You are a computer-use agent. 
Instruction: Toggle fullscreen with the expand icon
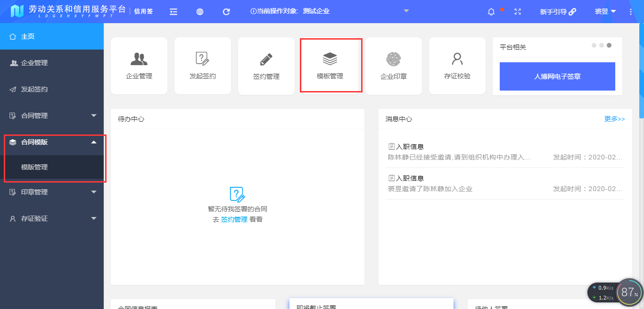coord(517,11)
